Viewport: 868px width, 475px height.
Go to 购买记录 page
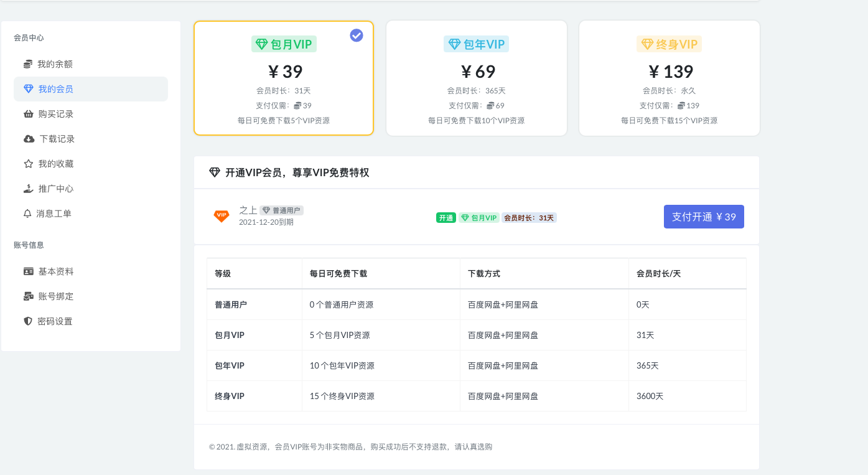[x=91, y=114]
